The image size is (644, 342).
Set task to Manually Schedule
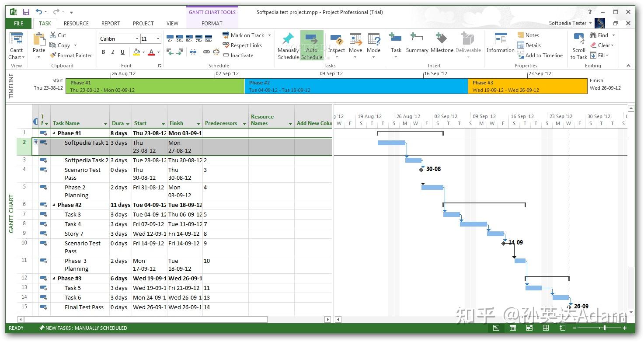pyautogui.click(x=288, y=45)
